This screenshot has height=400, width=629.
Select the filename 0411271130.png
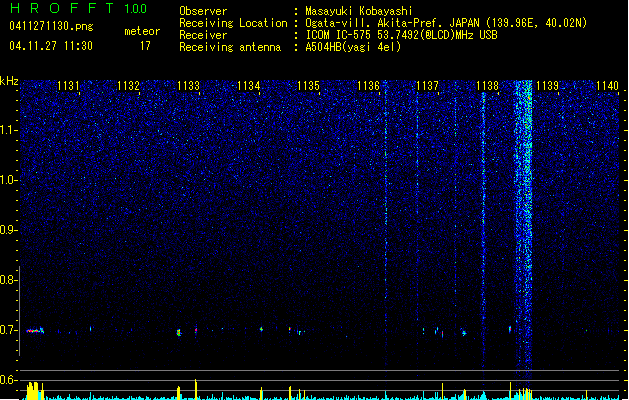[51, 26]
